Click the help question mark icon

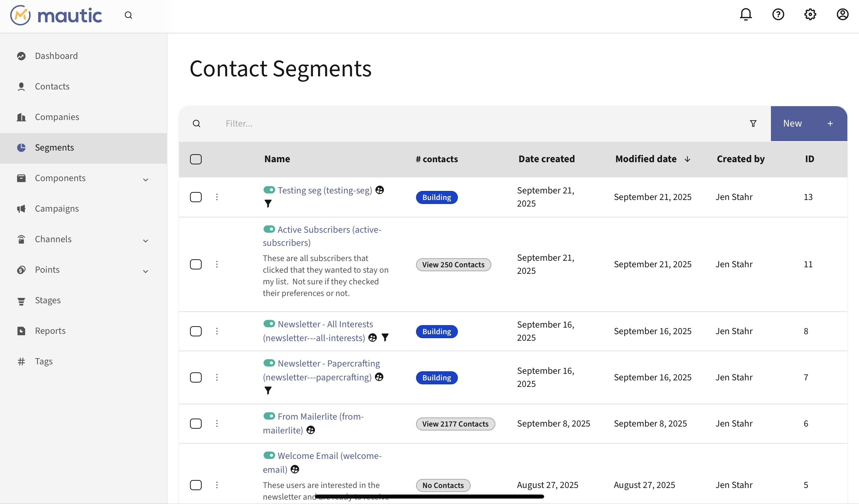coord(778,15)
